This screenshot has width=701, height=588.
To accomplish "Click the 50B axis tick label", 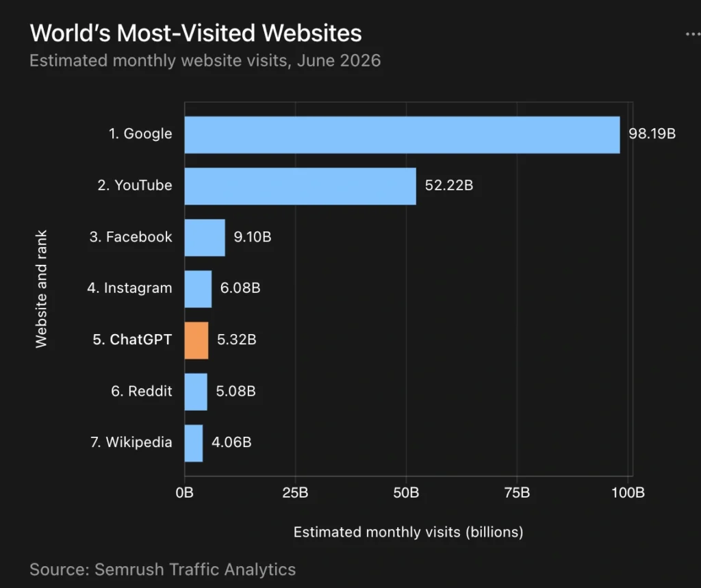I will tap(407, 493).
